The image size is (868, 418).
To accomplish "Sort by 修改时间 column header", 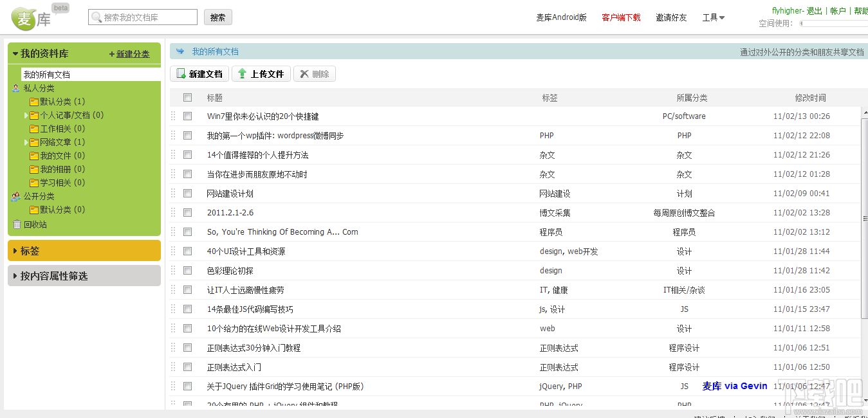I will pyautogui.click(x=810, y=98).
